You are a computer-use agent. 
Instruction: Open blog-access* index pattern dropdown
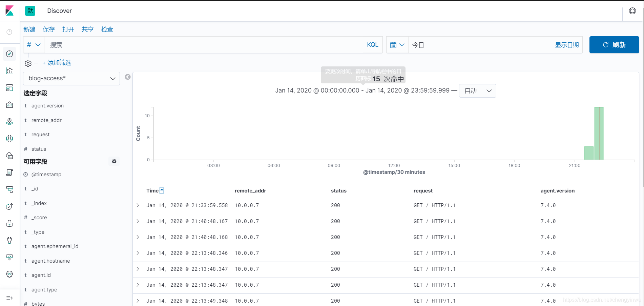(71, 78)
